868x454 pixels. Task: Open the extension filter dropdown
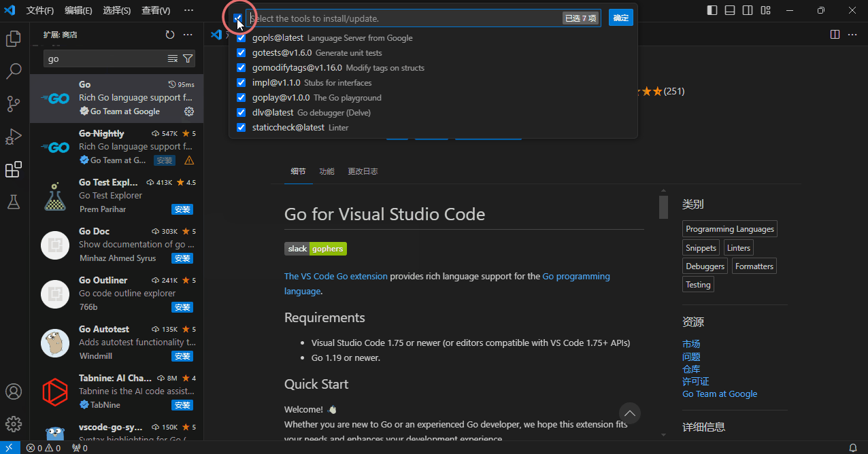click(188, 59)
